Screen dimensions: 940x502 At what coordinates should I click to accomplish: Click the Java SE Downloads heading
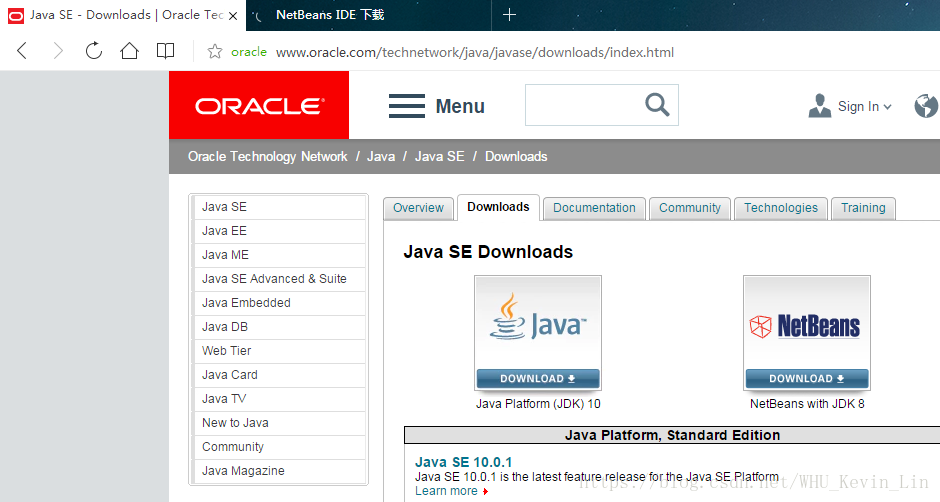click(x=488, y=252)
